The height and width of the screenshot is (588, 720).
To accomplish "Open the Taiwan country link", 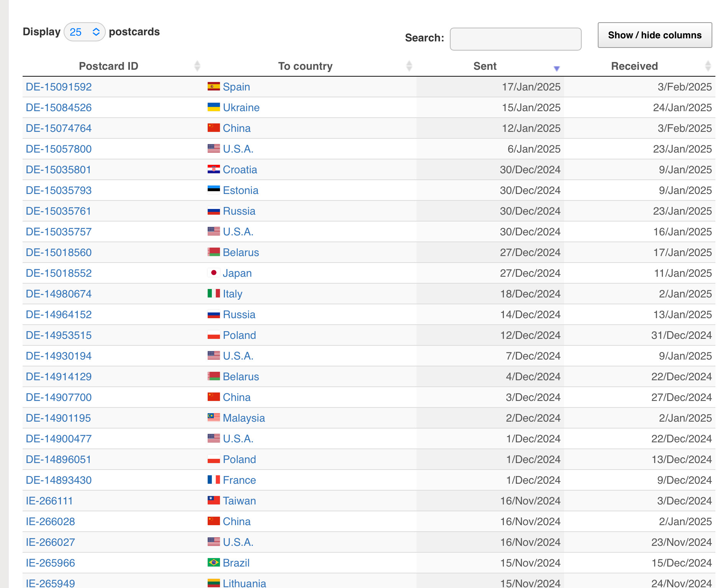I will [239, 501].
